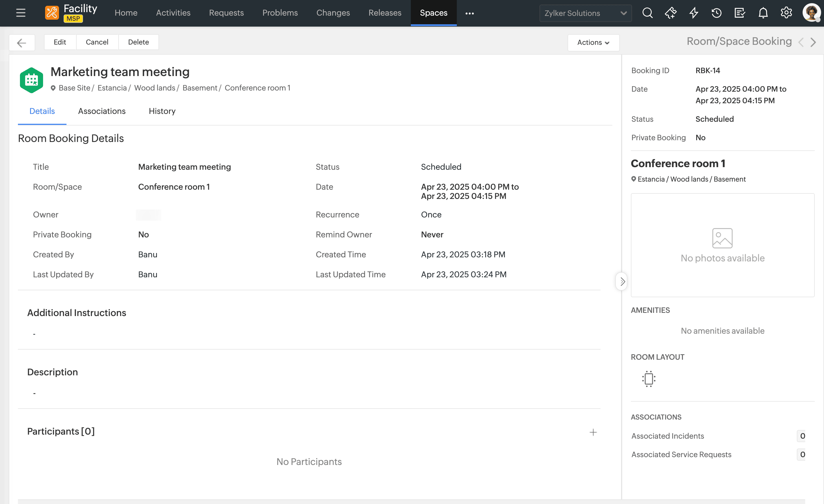This screenshot has width=824, height=504.
Task: Open the recent history clock icon
Action: (x=717, y=13)
